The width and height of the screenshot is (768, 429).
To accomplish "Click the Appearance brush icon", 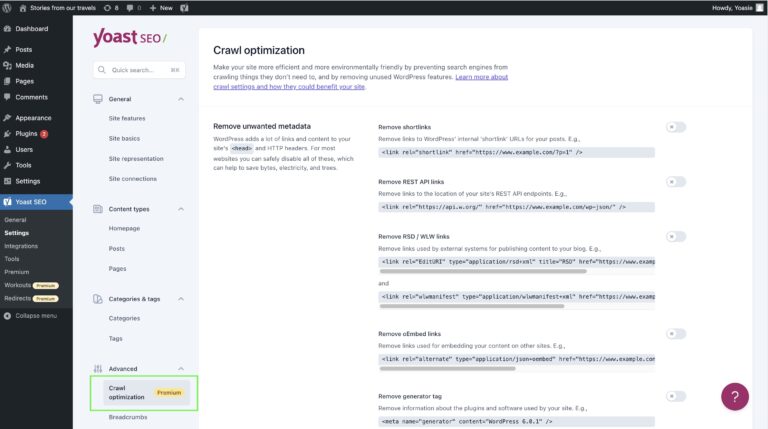I will (x=7, y=118).
